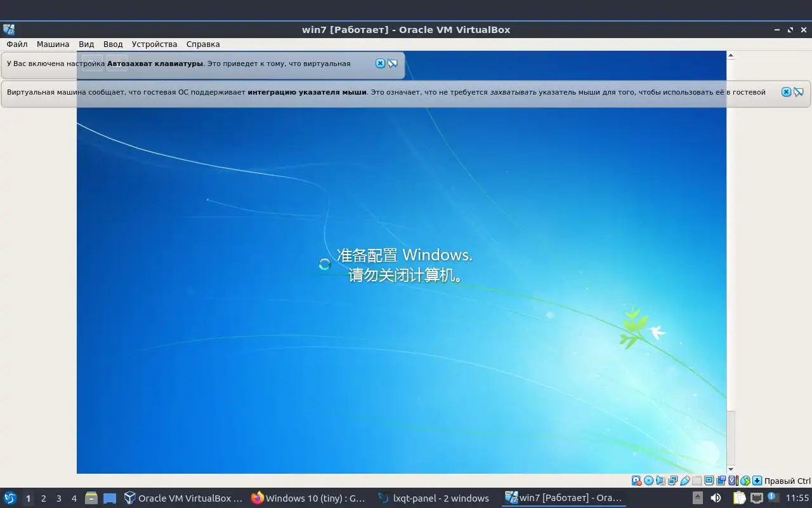The width and height of the screenshot is (812, 508).
Task: Click the keyboard capture arrow icon
Action: [757, 481]
